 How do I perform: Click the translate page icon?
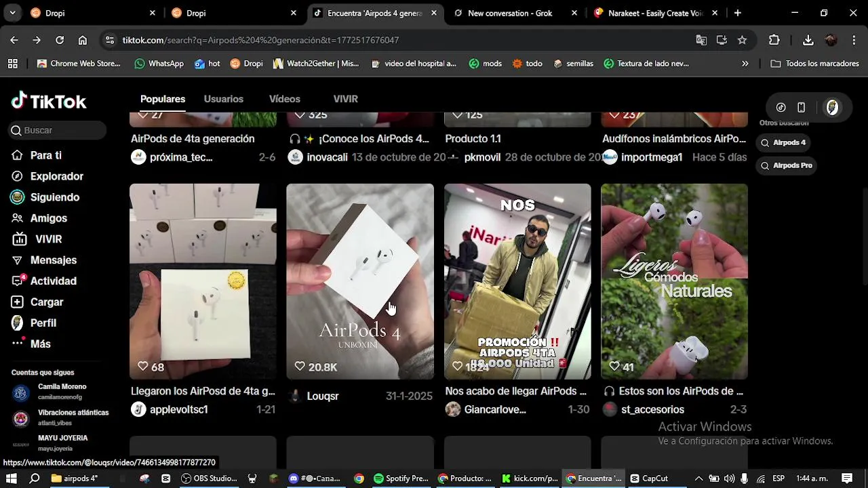coord(701,40)
